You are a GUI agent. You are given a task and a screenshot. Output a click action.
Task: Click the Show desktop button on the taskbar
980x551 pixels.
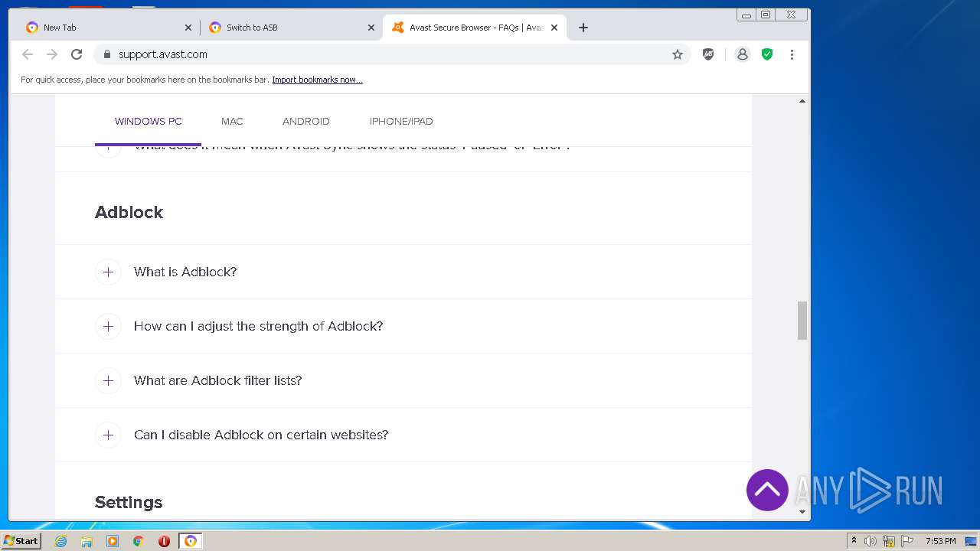[971, 541]
